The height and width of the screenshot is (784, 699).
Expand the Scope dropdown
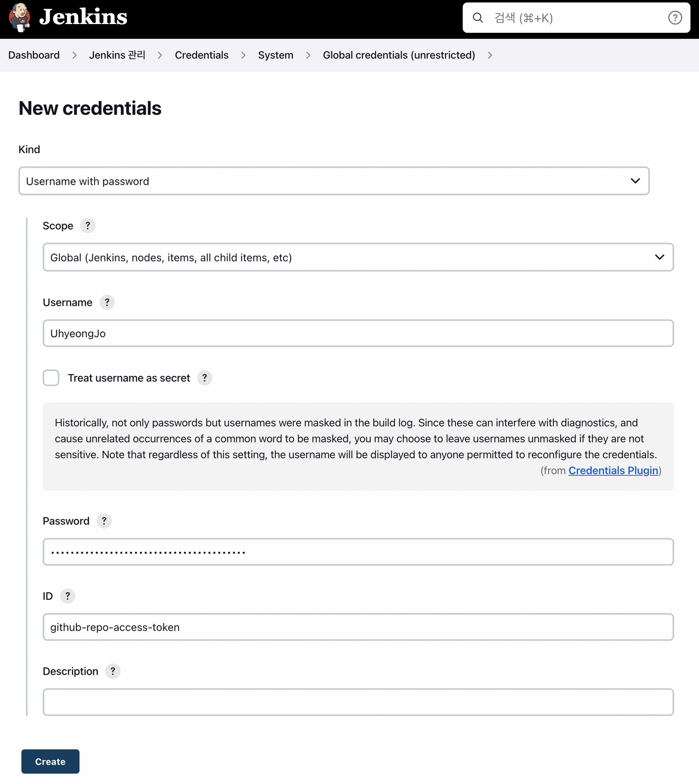click(x=358, y=257)
